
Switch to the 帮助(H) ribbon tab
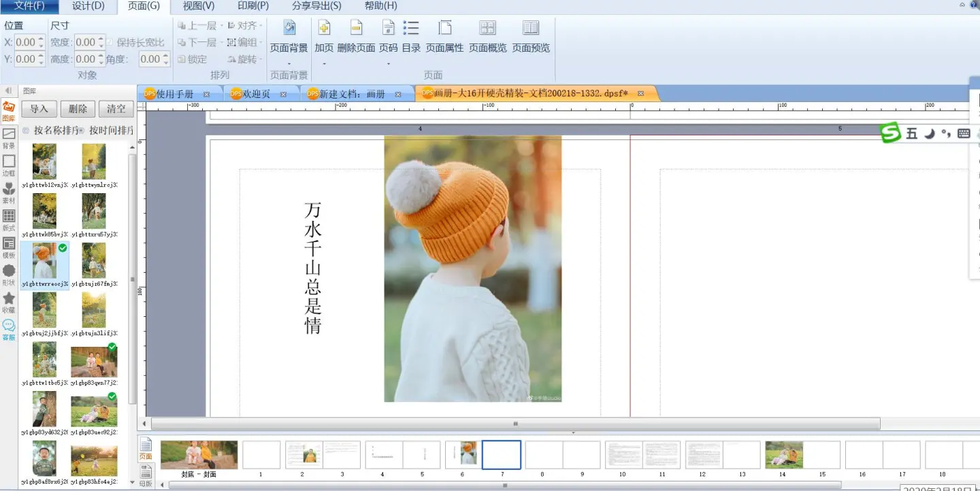pyautogui.click(x=381, y=6)
